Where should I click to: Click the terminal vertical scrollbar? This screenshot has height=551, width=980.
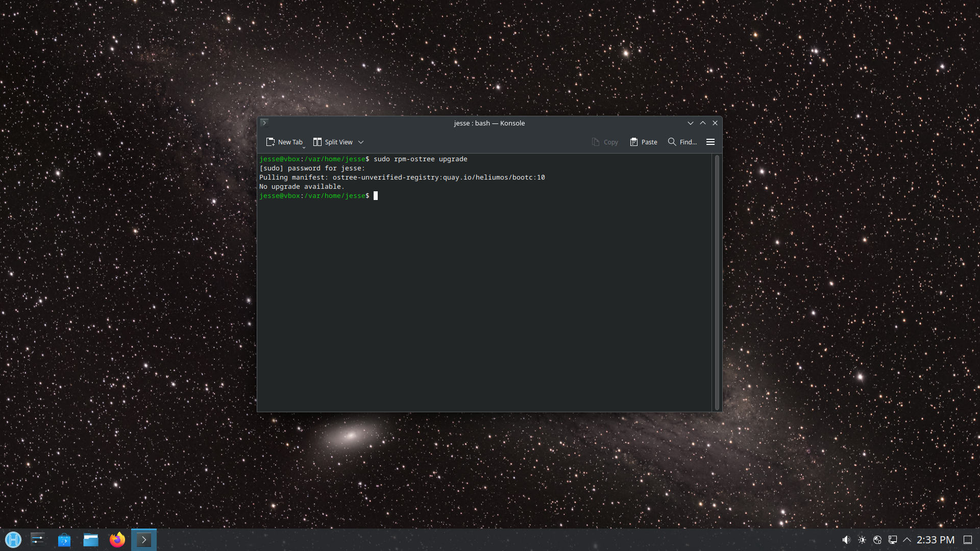pyautogui.click(x=717, y=282)
